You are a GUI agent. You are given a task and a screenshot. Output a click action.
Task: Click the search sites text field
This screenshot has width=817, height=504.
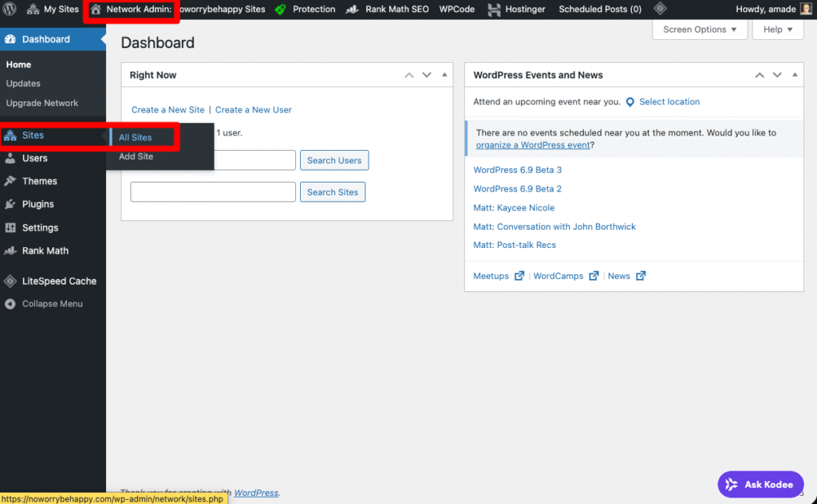coord(213,192)
